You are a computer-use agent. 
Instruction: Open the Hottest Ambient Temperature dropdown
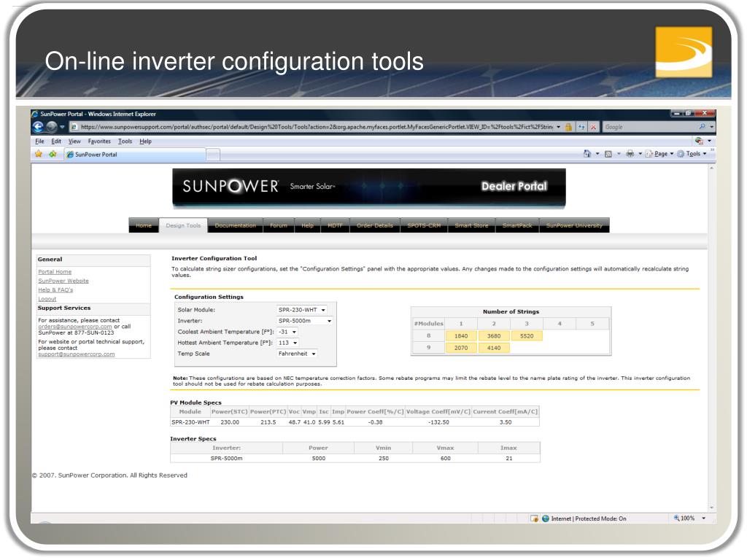tap(288, 343)
